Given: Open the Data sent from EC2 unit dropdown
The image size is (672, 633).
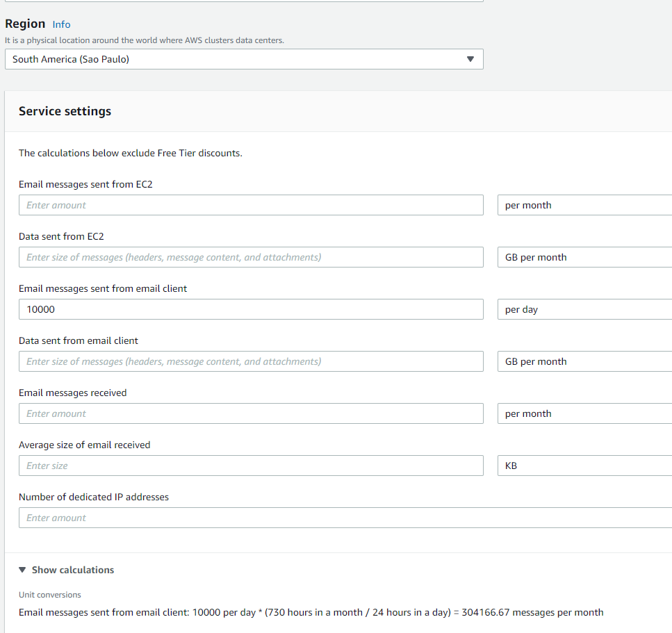Looking at the screenshot, I should click(584, 257).
